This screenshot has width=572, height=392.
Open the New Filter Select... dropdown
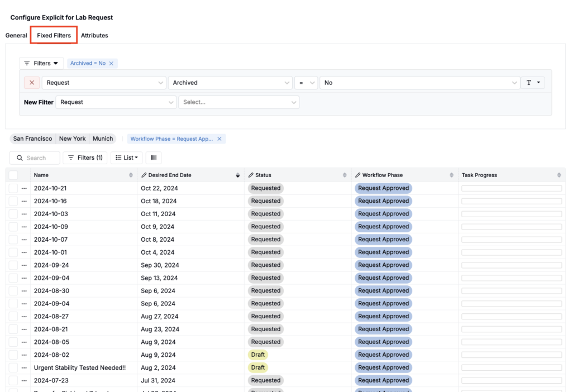click(x=239, y=102)
